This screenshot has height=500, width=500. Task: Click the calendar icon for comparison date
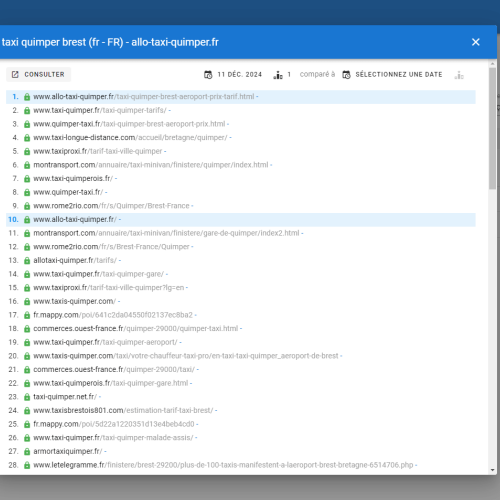pos(346,75)
